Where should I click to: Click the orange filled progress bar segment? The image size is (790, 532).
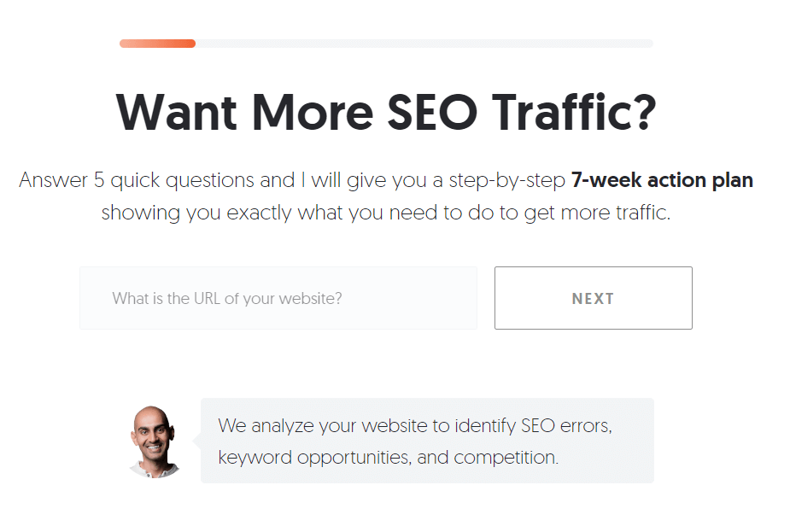coord(157,44)
